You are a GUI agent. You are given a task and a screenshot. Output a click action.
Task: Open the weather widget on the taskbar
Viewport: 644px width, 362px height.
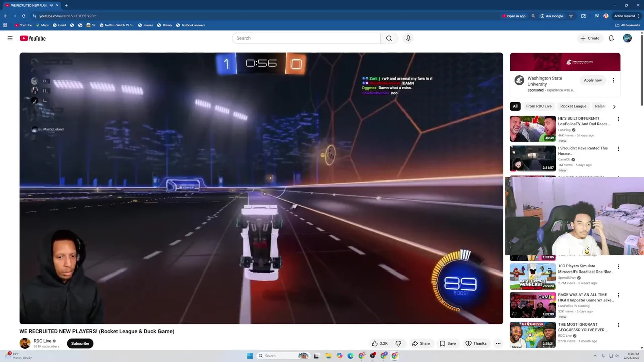pos(19,356)
